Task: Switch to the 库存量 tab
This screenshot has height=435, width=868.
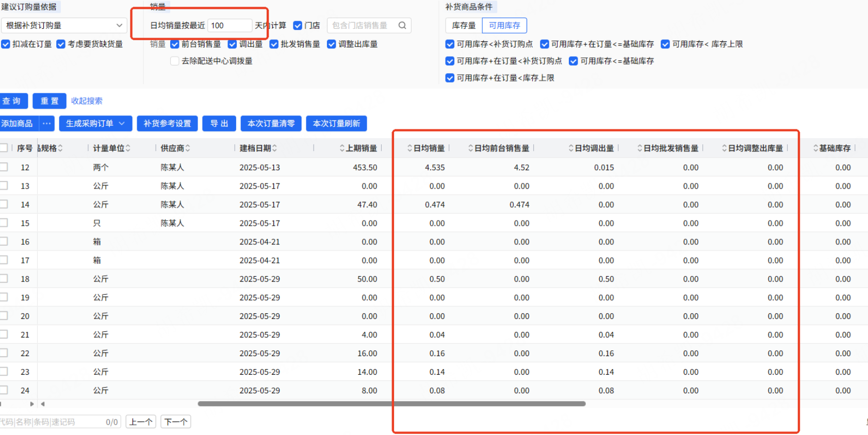Action: [464, 25]
